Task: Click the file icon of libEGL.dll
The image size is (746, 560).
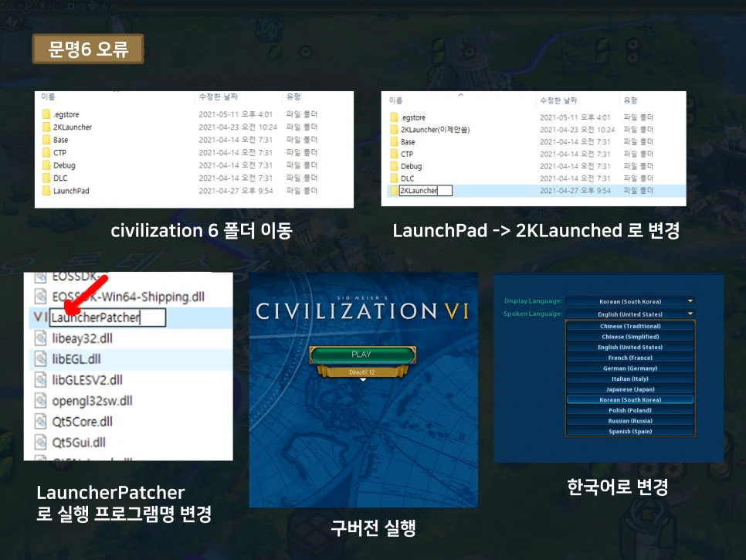Action: pos(40,359)
